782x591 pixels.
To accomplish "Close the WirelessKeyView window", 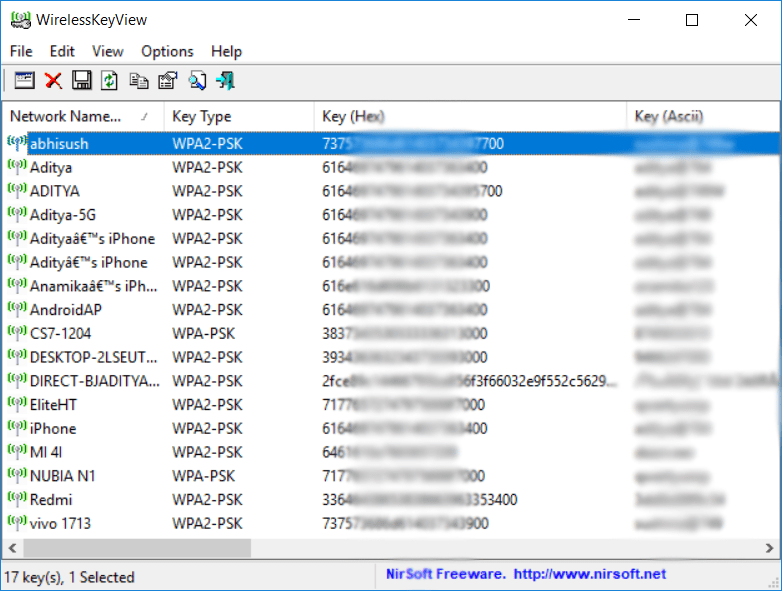I will point(751,20).
